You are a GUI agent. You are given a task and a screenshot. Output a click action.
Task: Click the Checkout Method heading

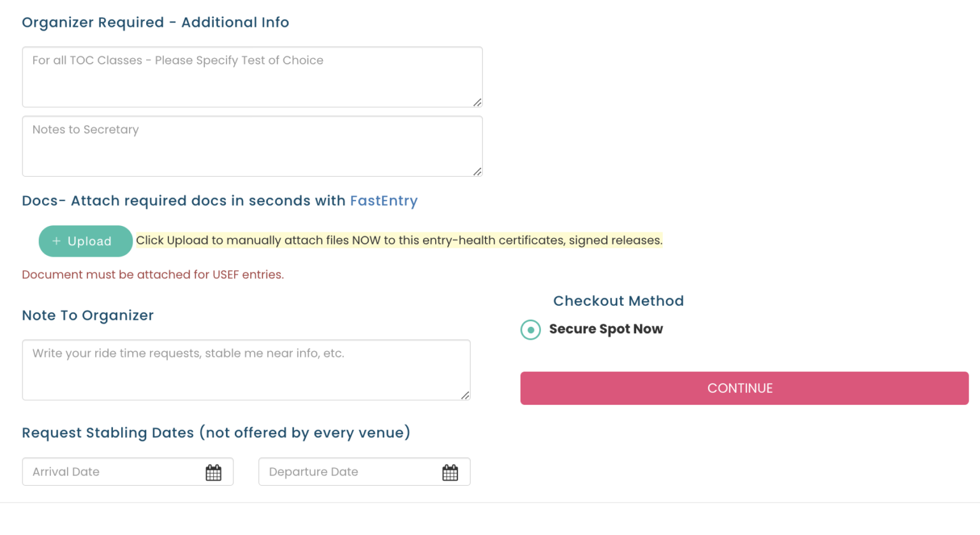(x=618, y=301)
